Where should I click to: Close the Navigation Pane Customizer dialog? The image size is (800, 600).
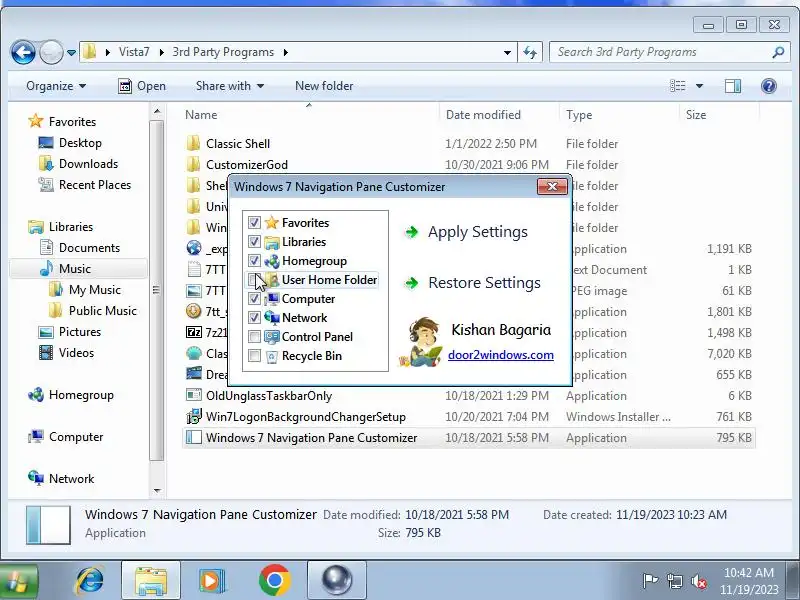pyautogui.click(x=552, y=187)
